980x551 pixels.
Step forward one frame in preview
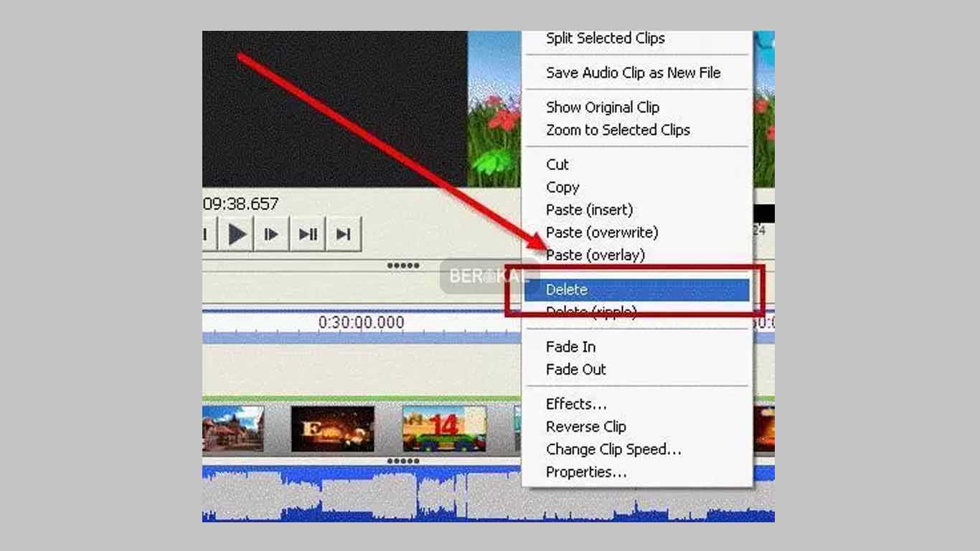click(270, 232)
